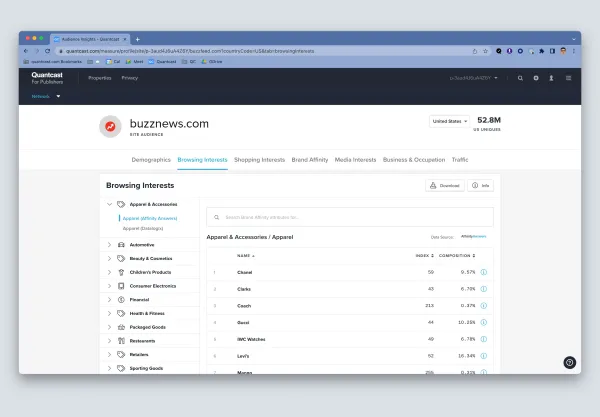Screen dimensions: 600x417
Task: Switch to the Shopping Interests tab
Action: pos(259,160)
